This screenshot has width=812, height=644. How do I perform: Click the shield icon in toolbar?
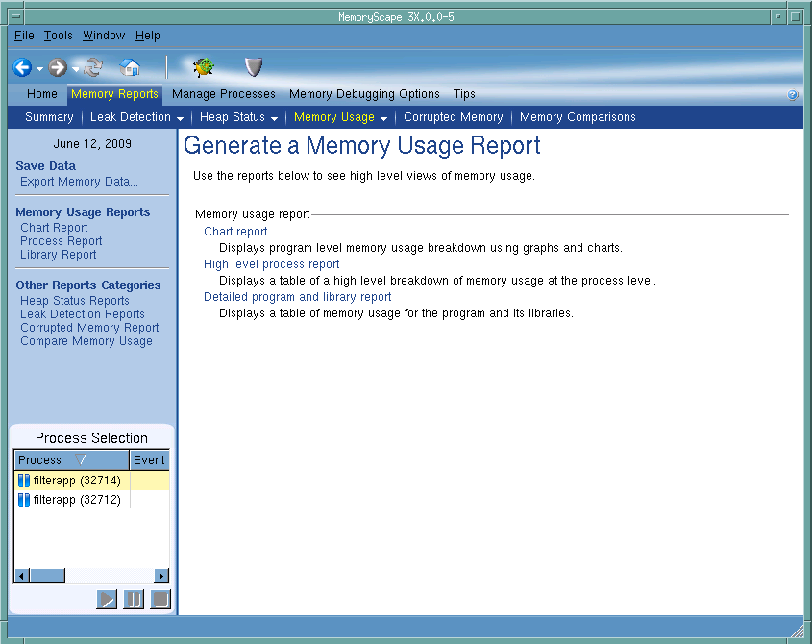coord(253,67)
